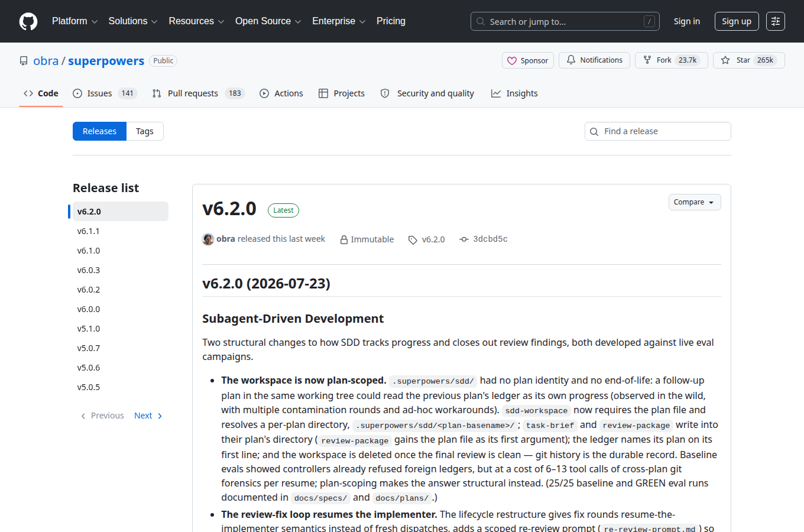This screenshot has width=804, height=532.
Task: Click the heart Sponsor button
Action: [x=528, y=60]
